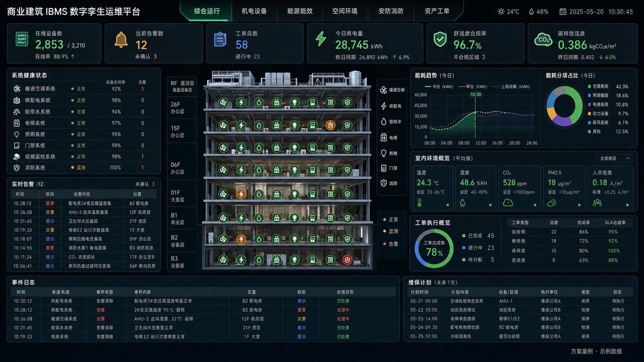Click the temperature thermometer icon
Screen dimensions: 644x362
(420, 203)
